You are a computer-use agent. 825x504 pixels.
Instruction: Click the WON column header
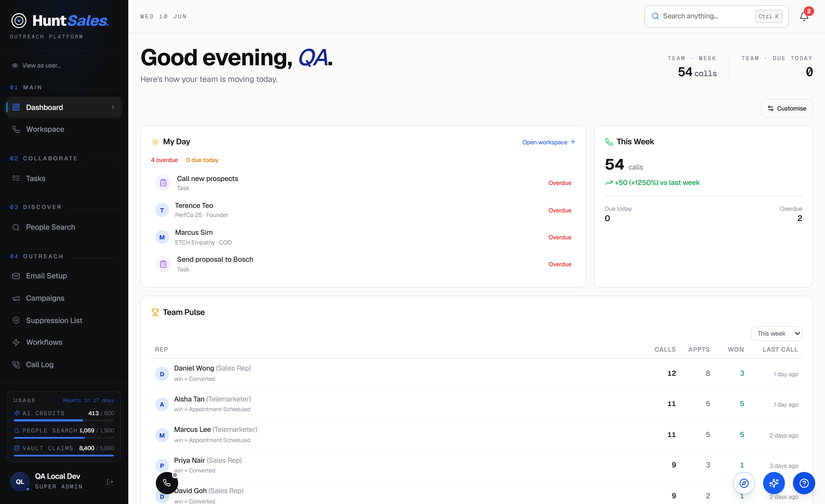coord(736,349)
